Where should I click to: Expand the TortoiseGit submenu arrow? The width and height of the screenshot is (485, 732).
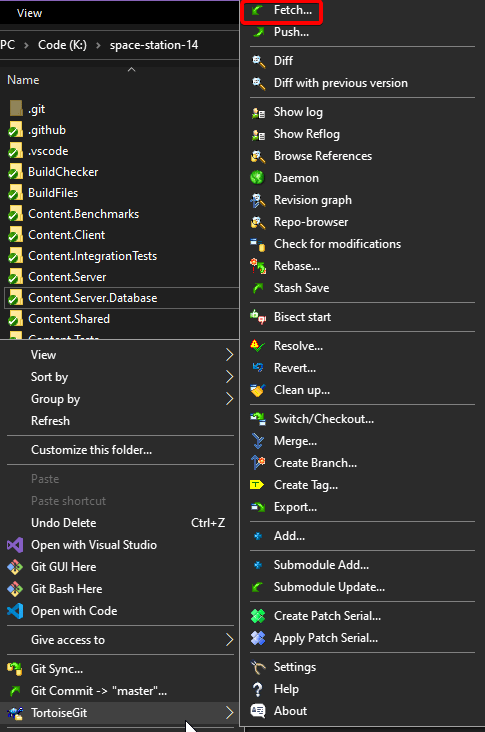(229, 713)
